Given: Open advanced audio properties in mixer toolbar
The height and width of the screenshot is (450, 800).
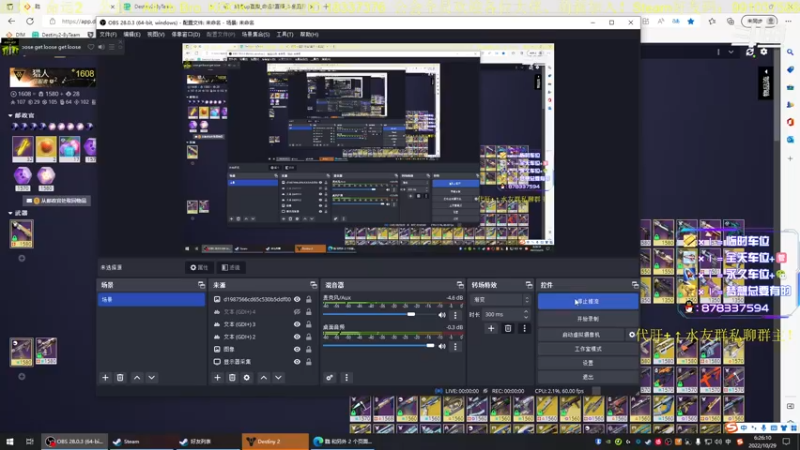Looking at the screenshot, I should pyautogui.click(x=330, y=378).
